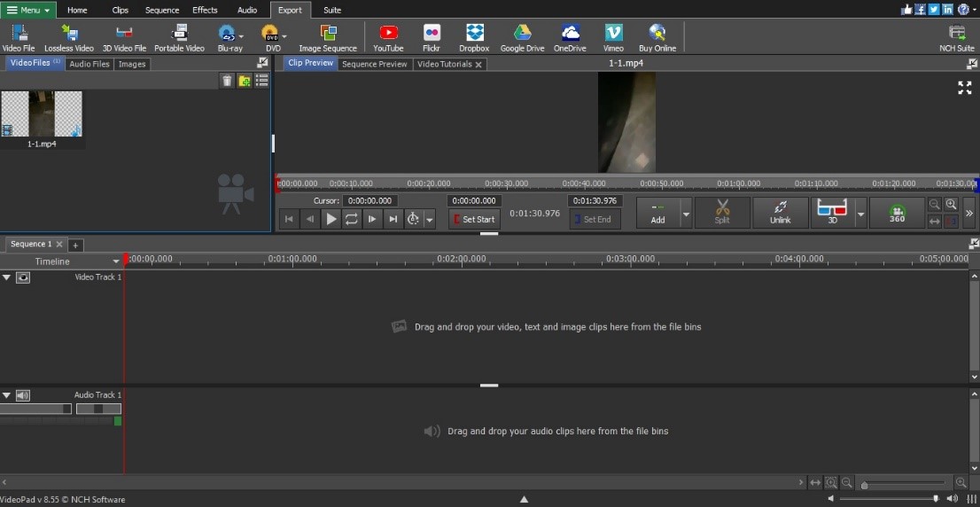Click the Google Drive upload icon
Screen dimensions: 980x507
click(x=522, y=38)
